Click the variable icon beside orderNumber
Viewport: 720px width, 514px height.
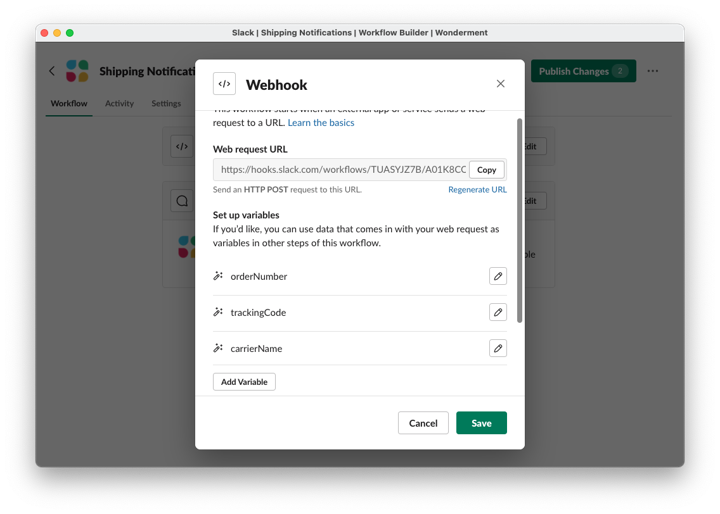coord(218,276)
